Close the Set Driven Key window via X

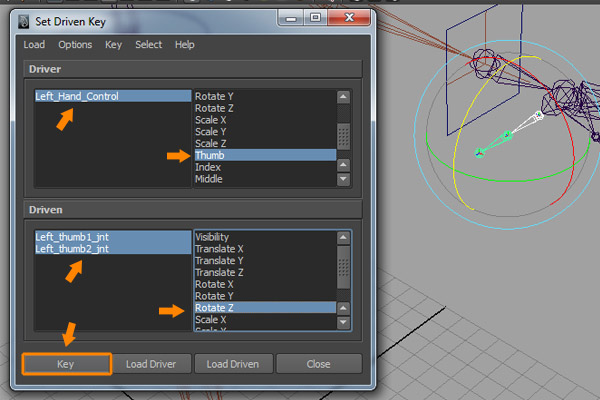(349, 18)
